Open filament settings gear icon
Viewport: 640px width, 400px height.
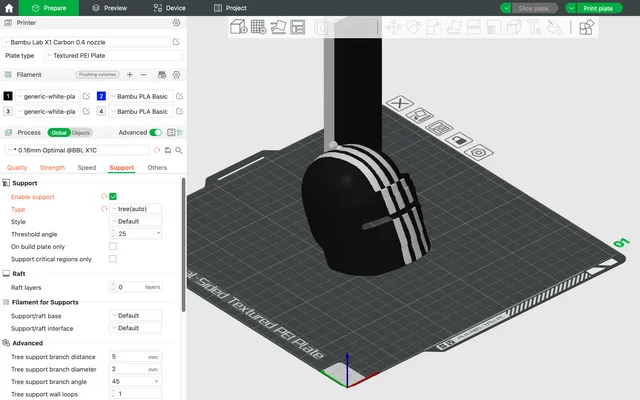pos(176,74)
